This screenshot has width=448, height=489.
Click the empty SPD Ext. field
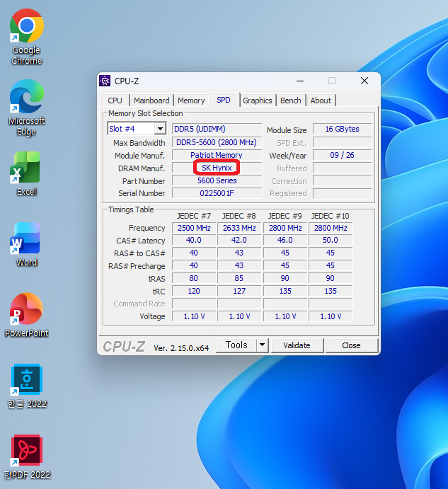click(343, 142)
